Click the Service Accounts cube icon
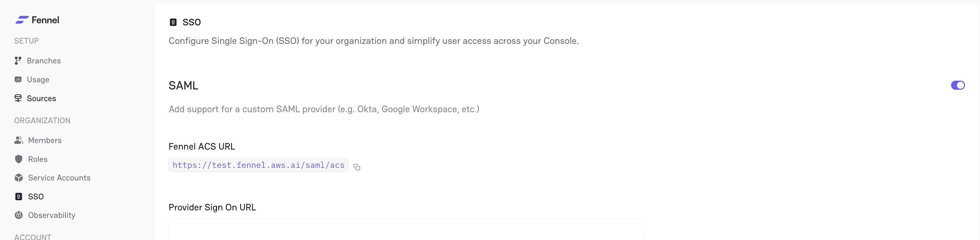Viewport: 980px width, 240px height. coord(19,178)
